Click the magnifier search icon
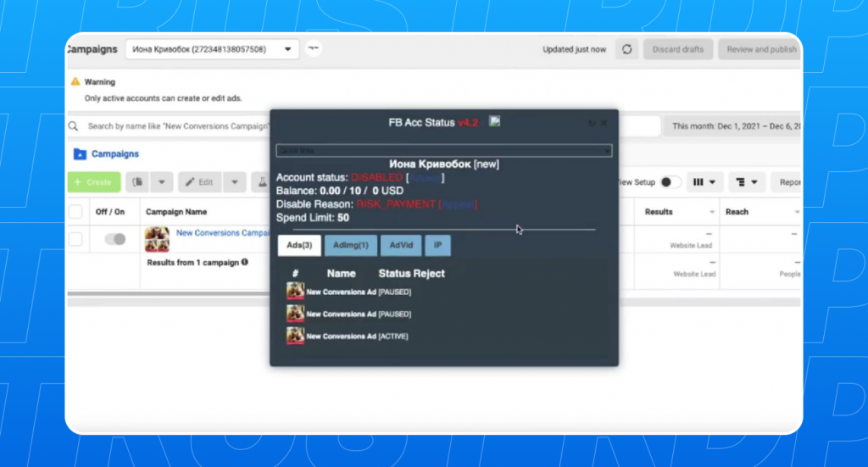This screenshot has width=868, height=467. point(73,126)
